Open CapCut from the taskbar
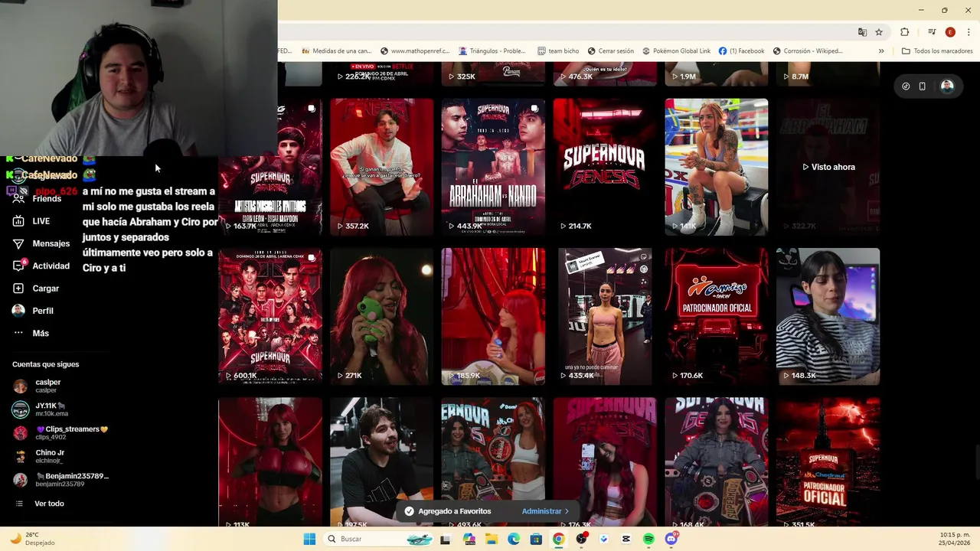The height and width of the screenshot is (551, 980). pyautogui.click(x=626, y=539)
